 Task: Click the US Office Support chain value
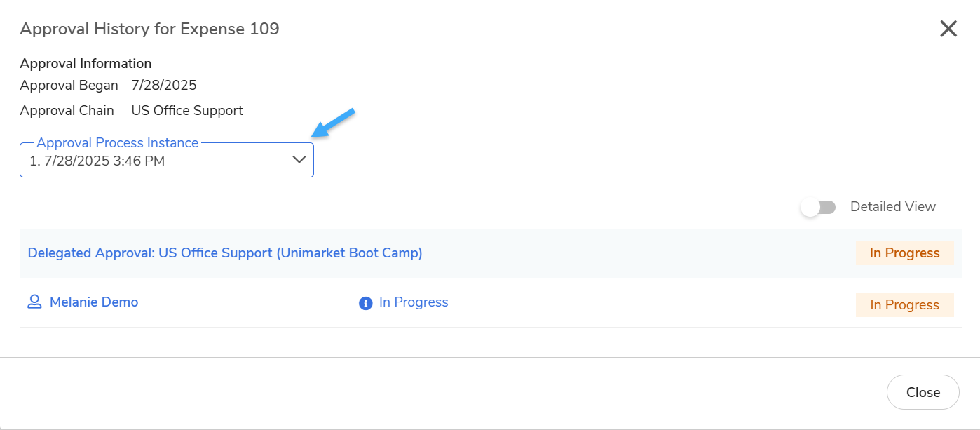coord(187,111)
